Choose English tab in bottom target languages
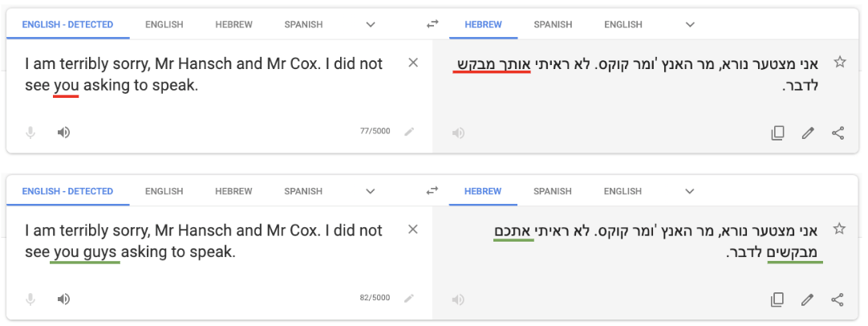The image size is (868, 326). [623, 191]
